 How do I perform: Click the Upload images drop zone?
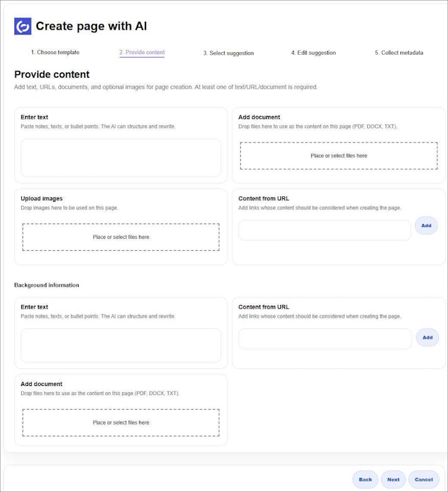tap(121, 237)
